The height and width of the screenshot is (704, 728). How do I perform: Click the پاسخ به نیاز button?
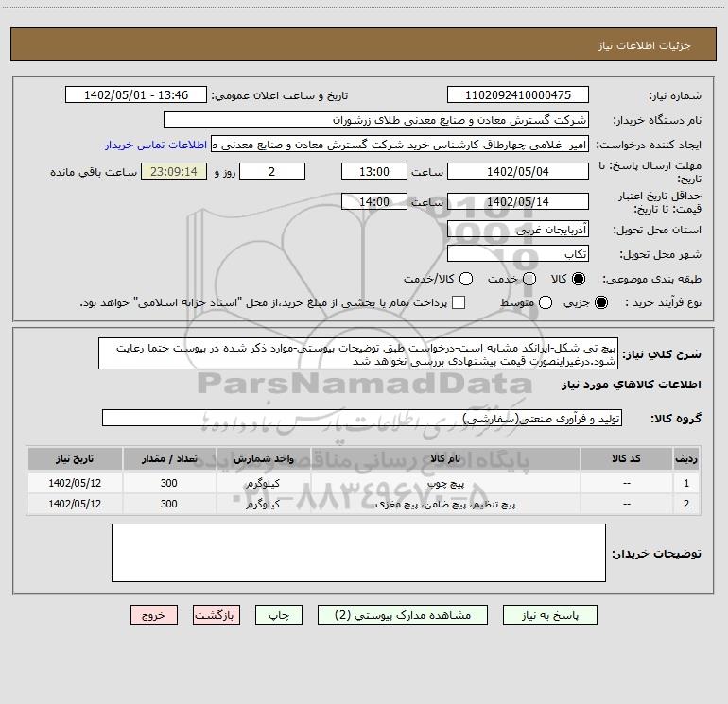tap(550, 615)
